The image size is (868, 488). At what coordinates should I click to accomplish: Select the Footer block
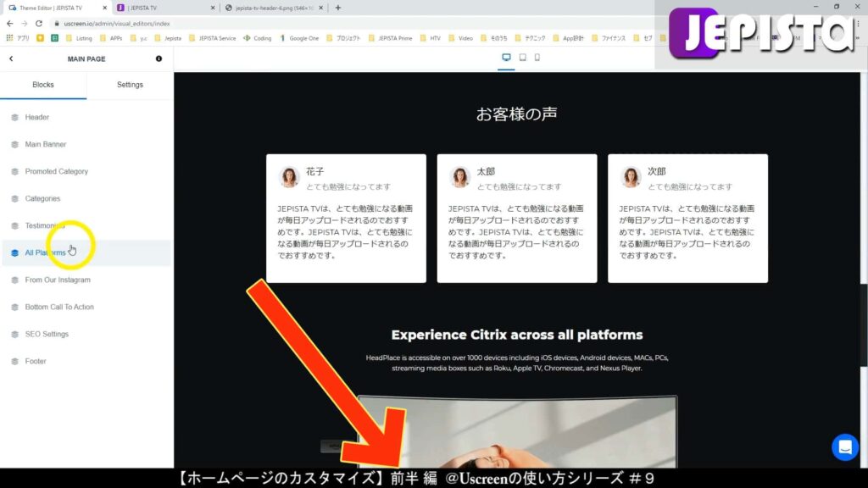click(x=86, y=361)
